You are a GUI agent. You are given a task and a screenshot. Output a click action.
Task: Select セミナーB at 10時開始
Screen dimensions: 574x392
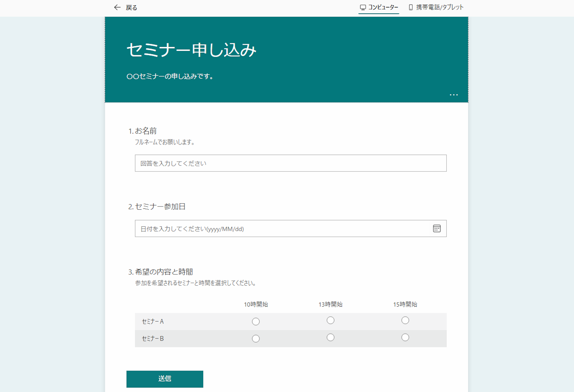[x=256, y=338]
